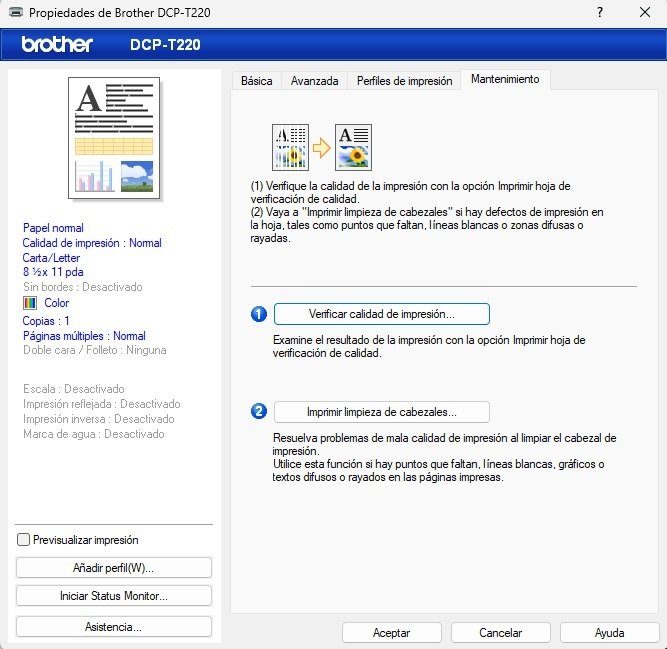The height and width of the screenshot is (649, 667).
Task: Click 'Impresión reflejada : Desactivado' text
Action: [x=102, y=404]
